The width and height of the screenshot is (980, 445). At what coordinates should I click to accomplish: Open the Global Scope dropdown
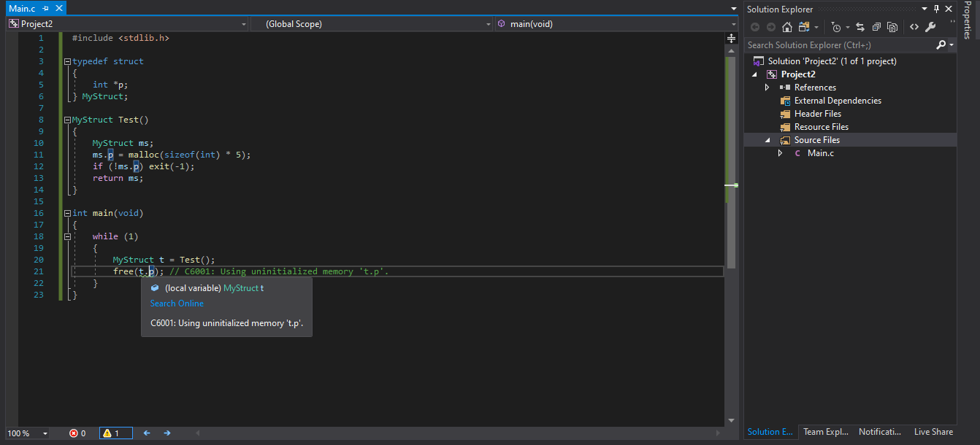(372, 24)
